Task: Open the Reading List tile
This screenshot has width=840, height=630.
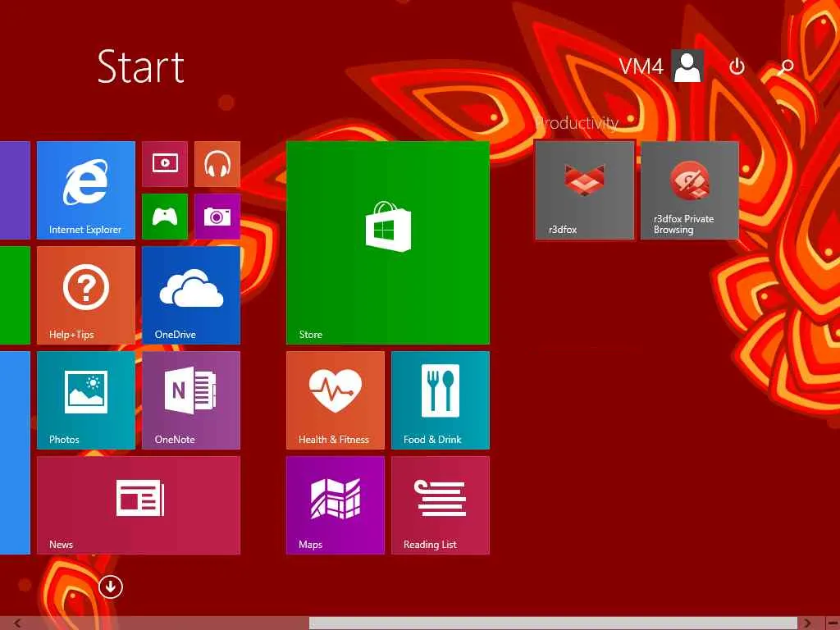Action: click(x=441, y=505)
